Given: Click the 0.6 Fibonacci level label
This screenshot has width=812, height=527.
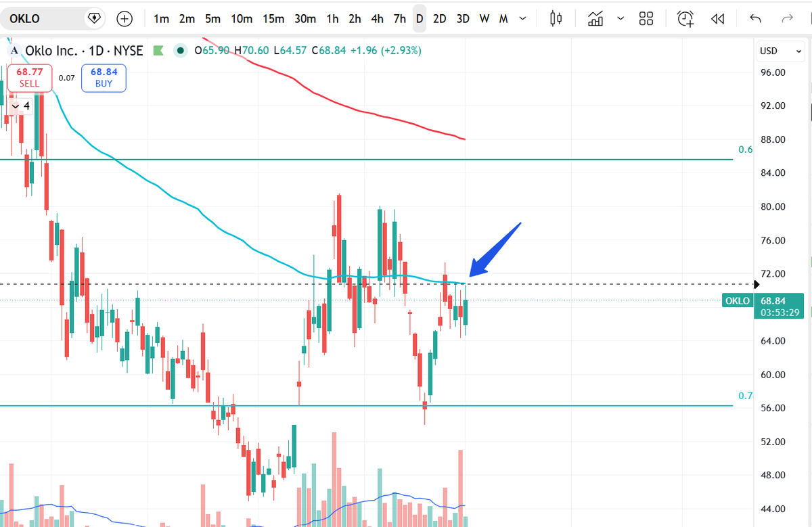Looking at the screenshot, I should [x=746, y=150].
